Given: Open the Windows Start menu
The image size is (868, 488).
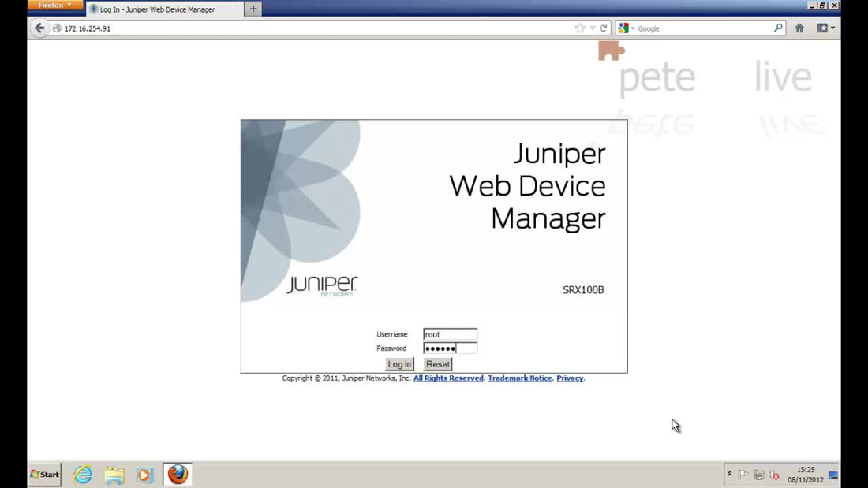Looking at the screenshot, I should (x=45, y=474).
